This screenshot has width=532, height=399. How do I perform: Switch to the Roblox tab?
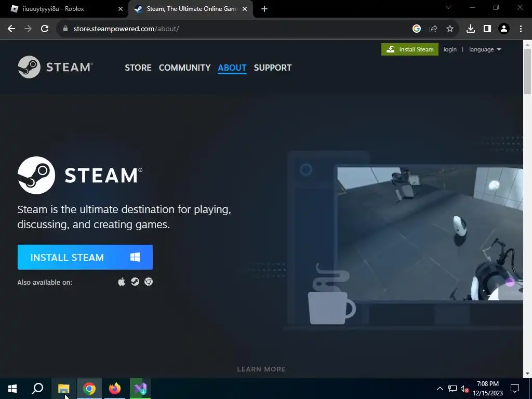[64, 9]
